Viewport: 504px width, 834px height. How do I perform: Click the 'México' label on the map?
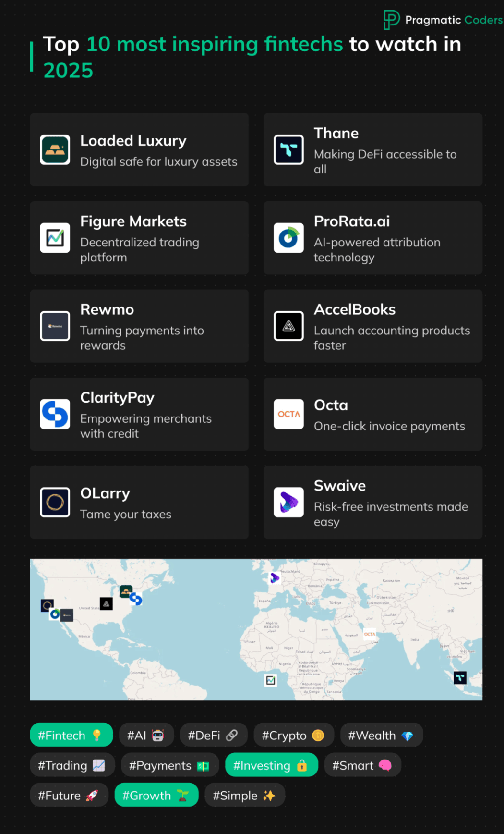pyautogui.click(x=84, y=636)
